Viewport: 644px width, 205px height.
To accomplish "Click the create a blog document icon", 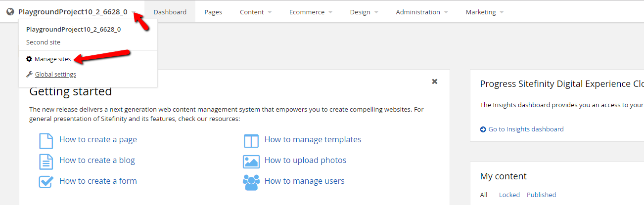I will [46, 161].
